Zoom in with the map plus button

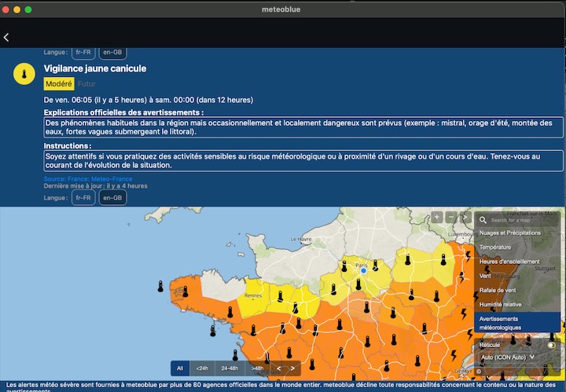tap(436, 218)
